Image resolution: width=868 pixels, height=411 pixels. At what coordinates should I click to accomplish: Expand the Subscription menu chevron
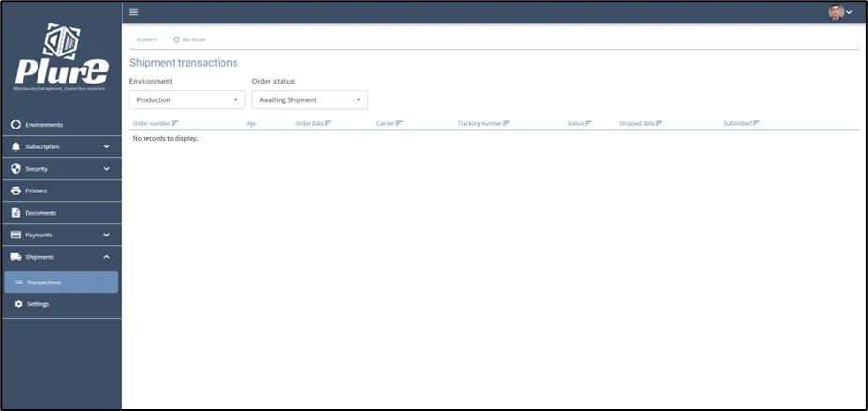(x=107, y=146)
